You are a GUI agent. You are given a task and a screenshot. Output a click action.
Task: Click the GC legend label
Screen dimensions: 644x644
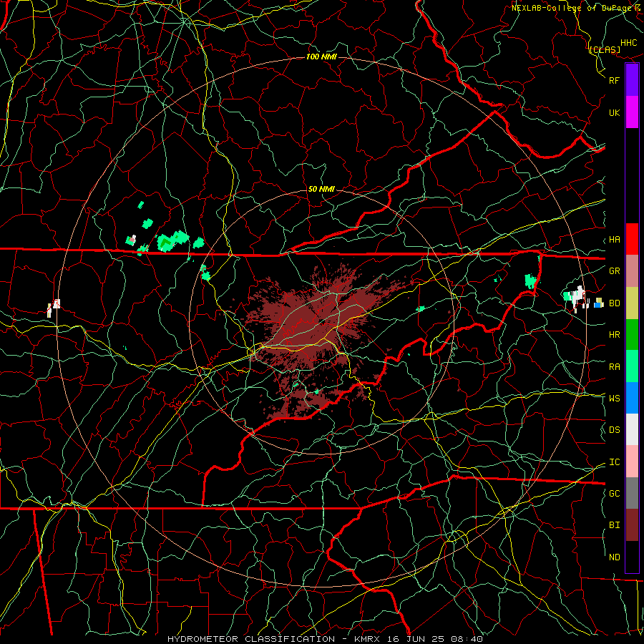[615, 494]
